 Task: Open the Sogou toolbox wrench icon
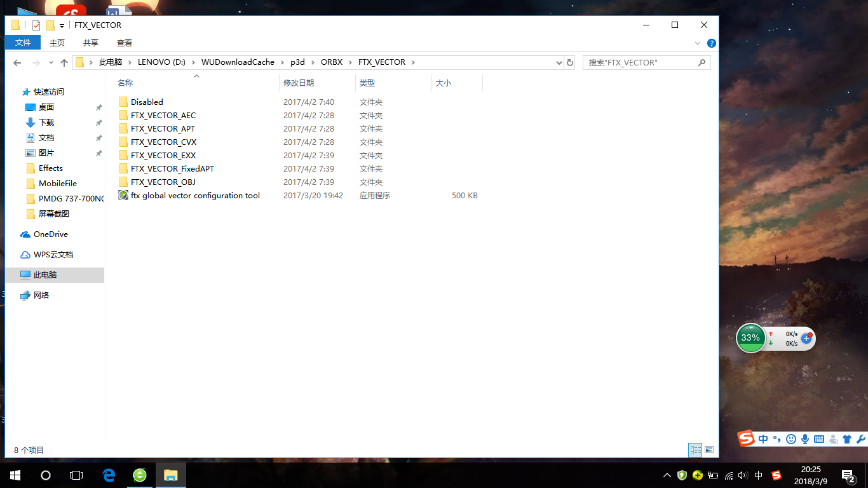860,438
